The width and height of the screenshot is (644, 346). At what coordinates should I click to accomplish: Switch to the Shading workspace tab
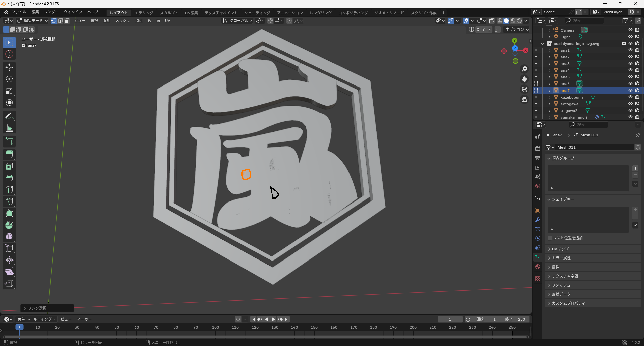(257, 13)
